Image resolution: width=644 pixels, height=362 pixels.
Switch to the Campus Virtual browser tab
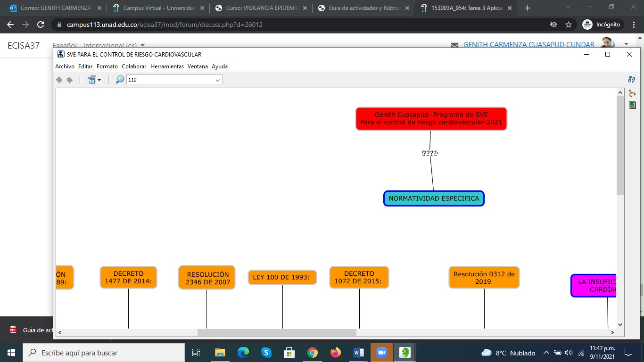155,8
